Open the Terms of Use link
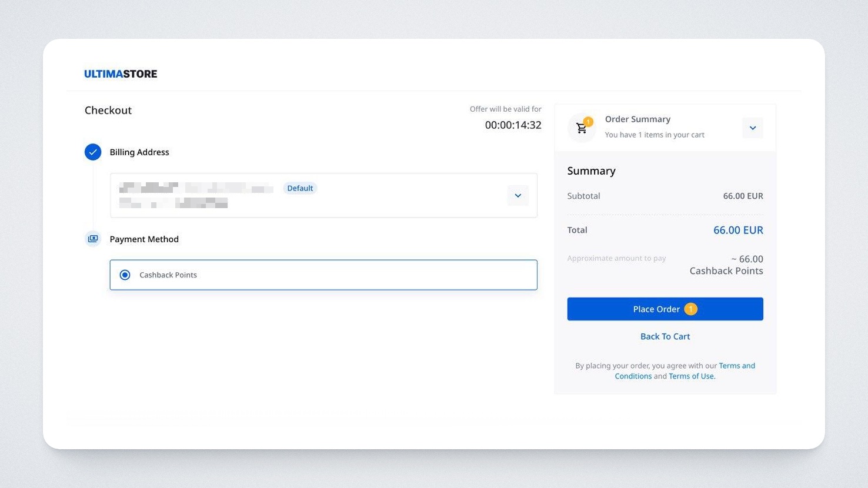 (691, 376)
